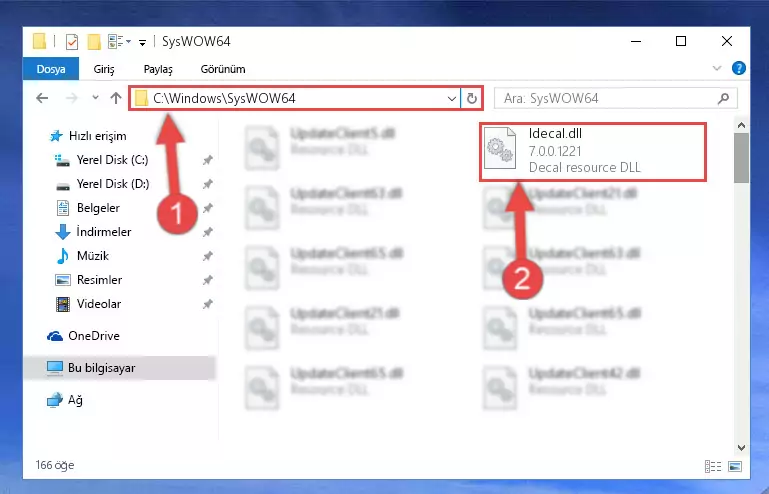Click the search magnifier icon
769x494 pixels.
tap(723, 99)
